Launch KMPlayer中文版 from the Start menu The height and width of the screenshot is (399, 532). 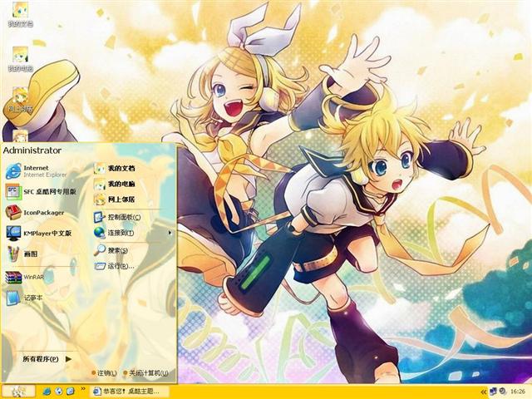coord(39,234)
